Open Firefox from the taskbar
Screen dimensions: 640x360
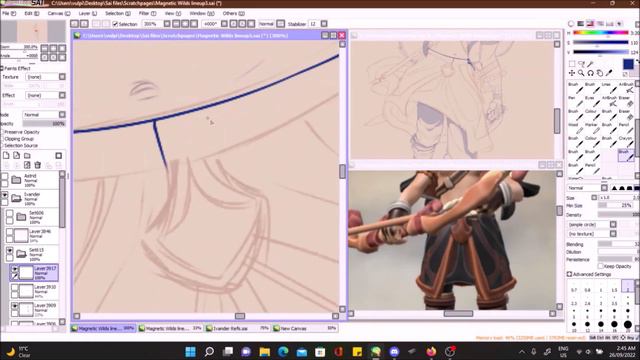click(x=431, y=351)
